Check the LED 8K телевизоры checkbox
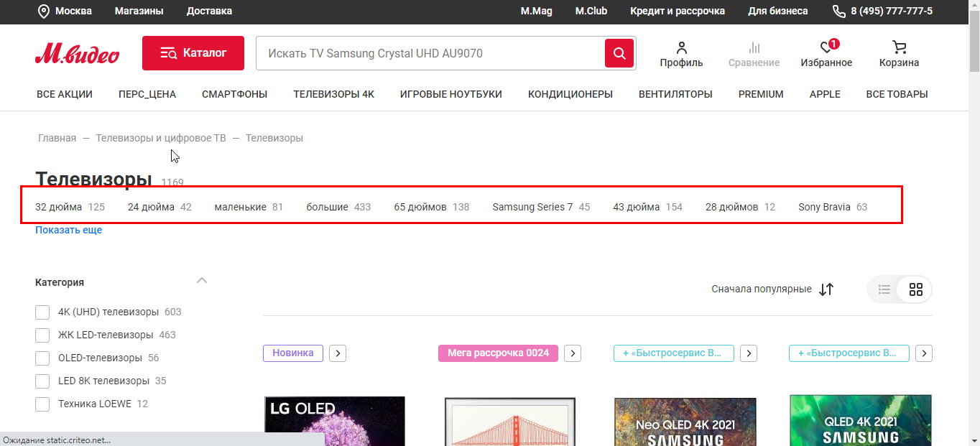The image size is (980, 446). 42,381
